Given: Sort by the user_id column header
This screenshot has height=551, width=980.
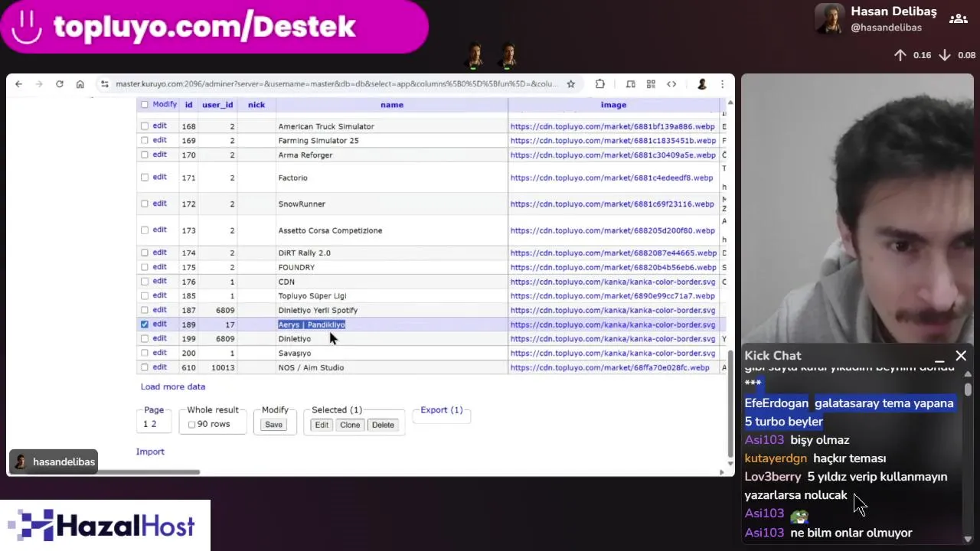Looking at the screenshot, I should coord(217,105).
